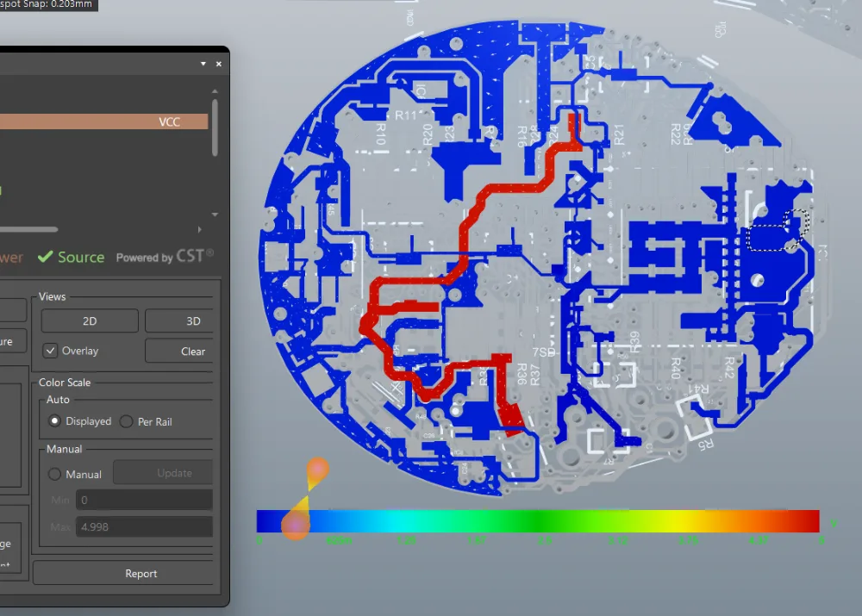This screenshot has height=616, width=862.
Task: Click the R21 designator on PCB
Action: pos(618,134)
